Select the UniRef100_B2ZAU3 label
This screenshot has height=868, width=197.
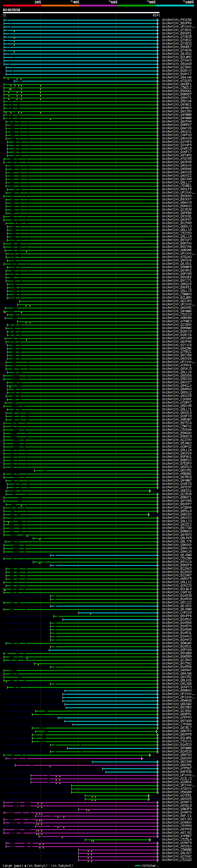point(176,569)
